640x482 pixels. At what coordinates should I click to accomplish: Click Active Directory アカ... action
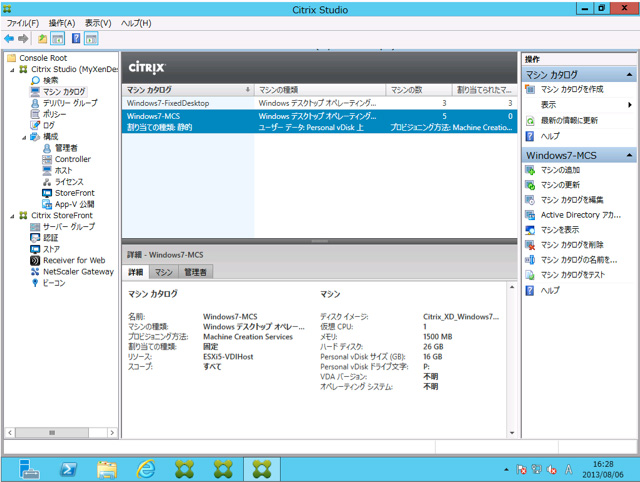pos(580,215)
